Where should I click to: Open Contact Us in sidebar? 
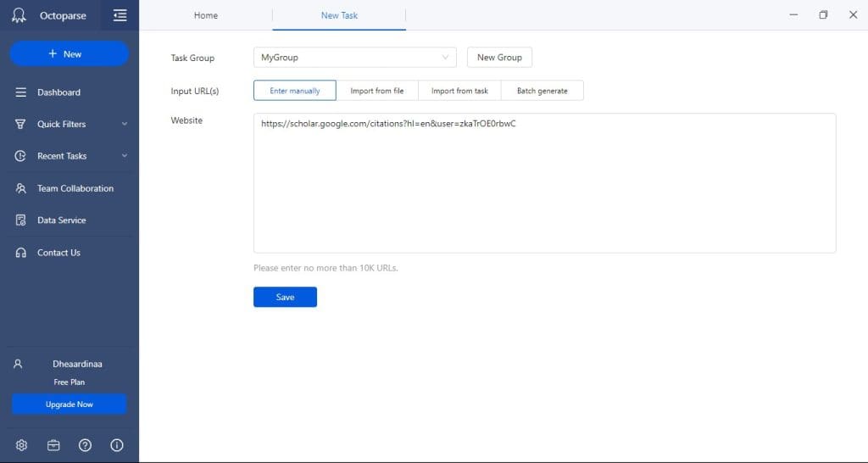coord(58,253)
